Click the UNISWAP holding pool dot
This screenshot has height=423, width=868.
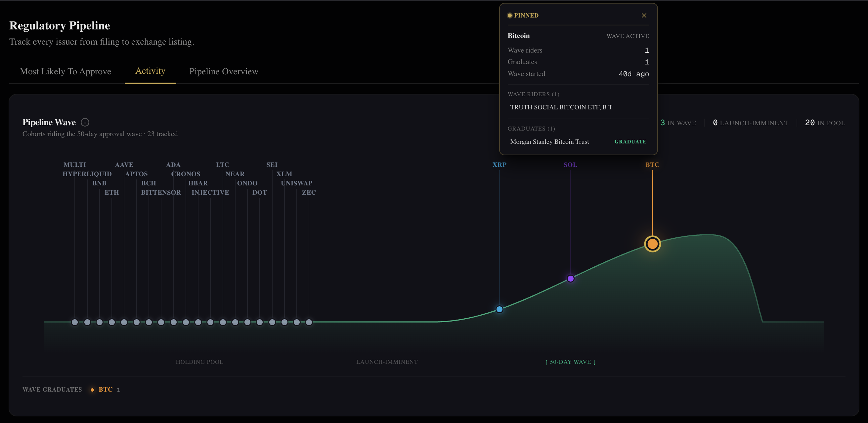296,323
